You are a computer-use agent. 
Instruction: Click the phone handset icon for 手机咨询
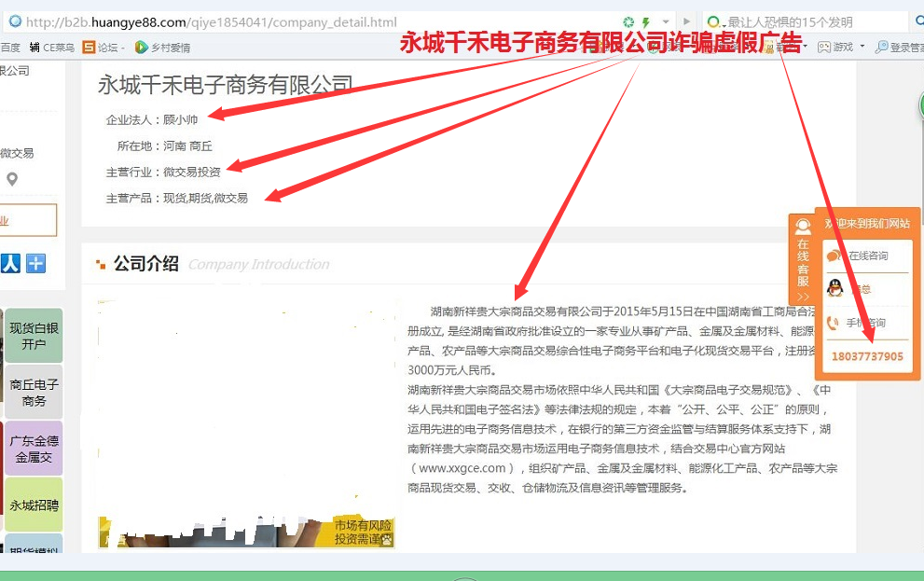[x=833, y=323]
